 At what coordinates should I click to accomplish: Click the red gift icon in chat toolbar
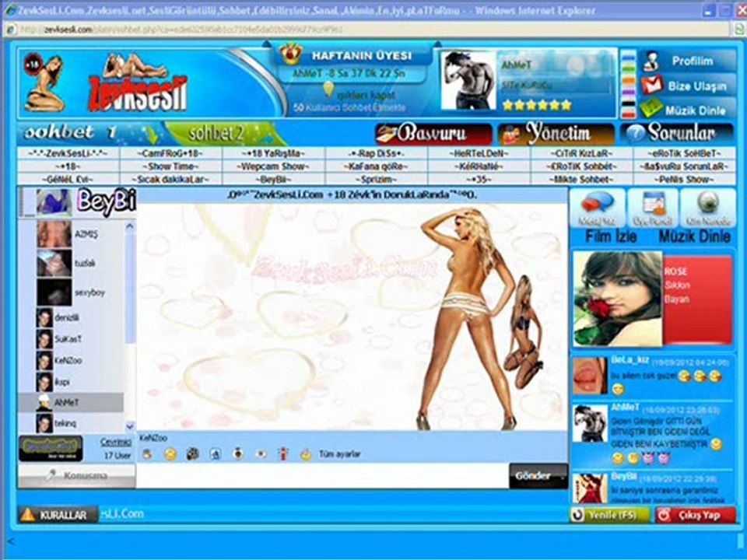(x=283, y=453)
